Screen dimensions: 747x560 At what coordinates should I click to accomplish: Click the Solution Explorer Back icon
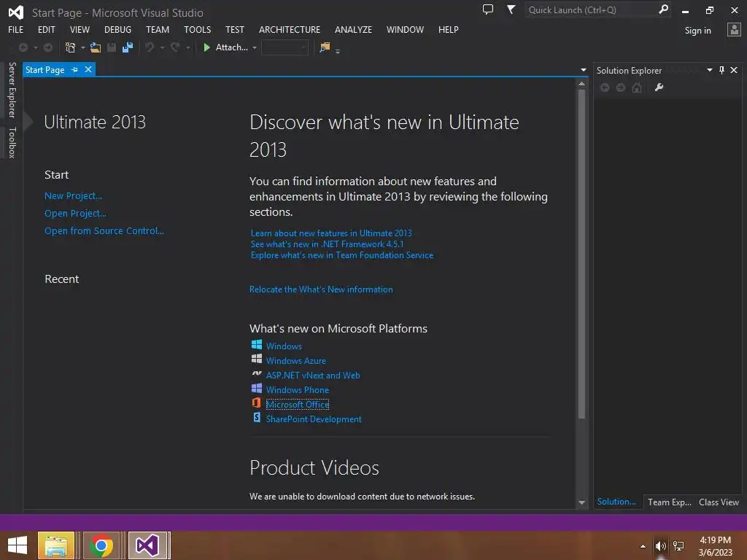(605, 87)
